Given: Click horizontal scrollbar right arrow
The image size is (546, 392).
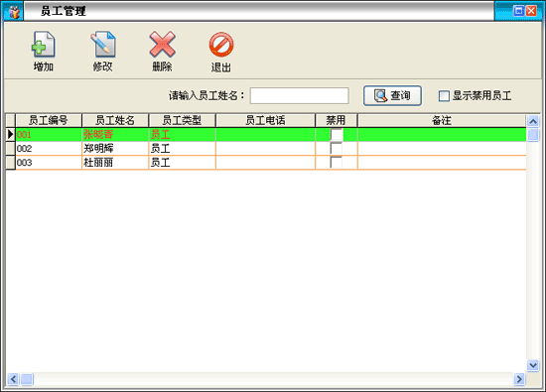Looking at the screenshot, I should (519, 379).
